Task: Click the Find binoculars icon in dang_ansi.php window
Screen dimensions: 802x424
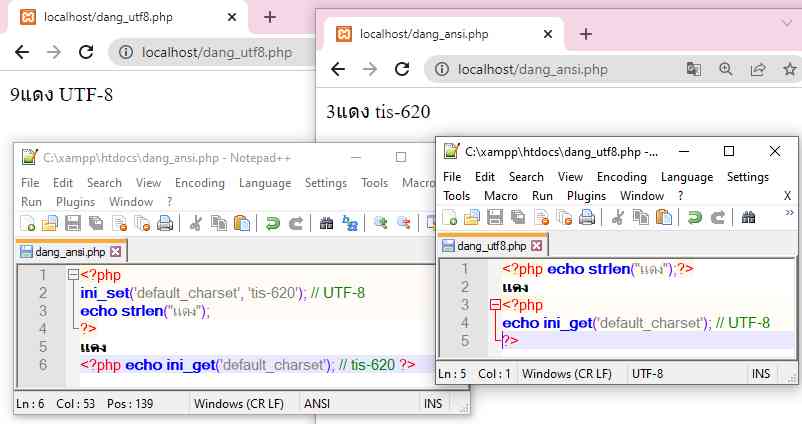Action: click(x=326, y=223)
